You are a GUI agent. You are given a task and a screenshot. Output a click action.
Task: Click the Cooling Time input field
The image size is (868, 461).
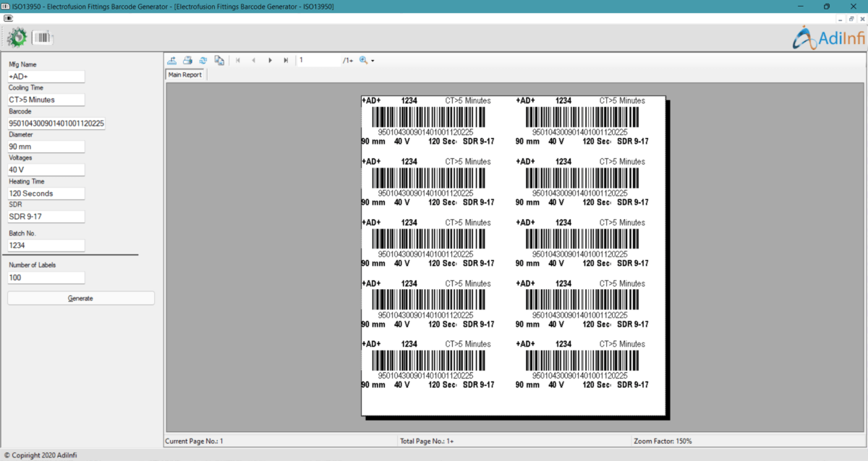(x=46, y=100)
